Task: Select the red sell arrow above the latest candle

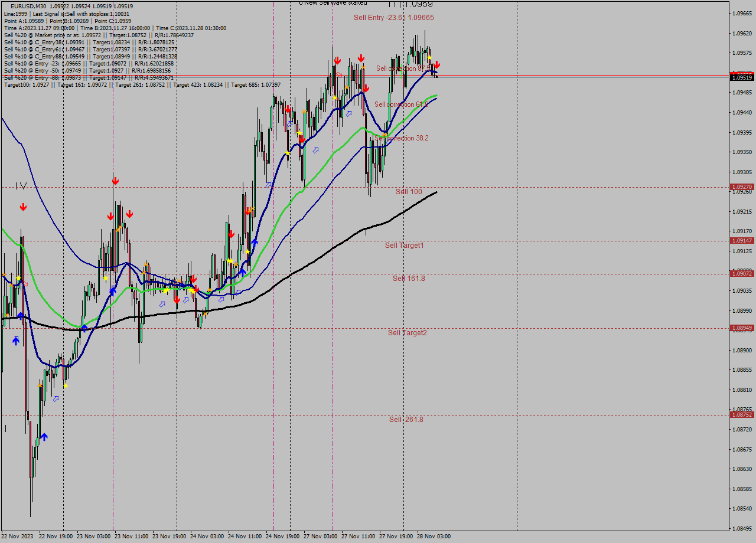Action: [436, 65]
